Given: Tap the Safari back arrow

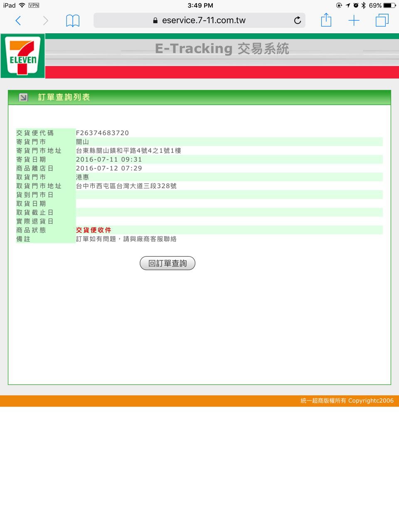Looking at the screenshot, I should coord(18,21).
